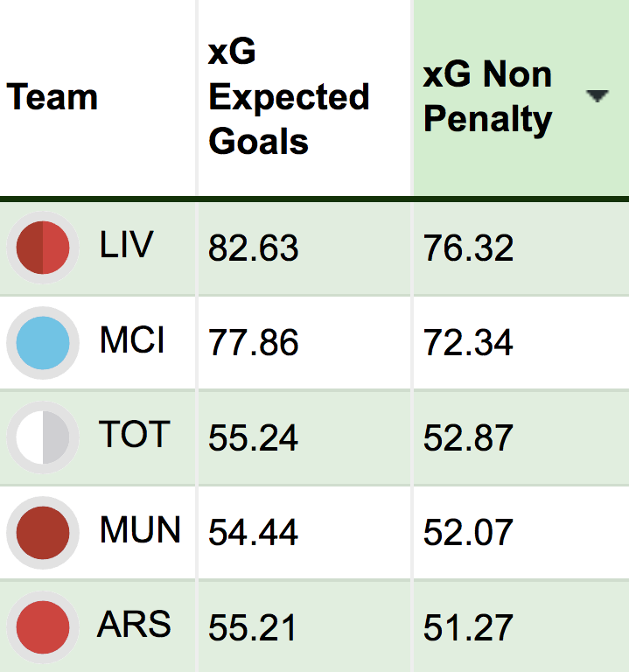
Task: Click Arsenal's 51.27 non-penalty value
Action: tap(468, 628)
